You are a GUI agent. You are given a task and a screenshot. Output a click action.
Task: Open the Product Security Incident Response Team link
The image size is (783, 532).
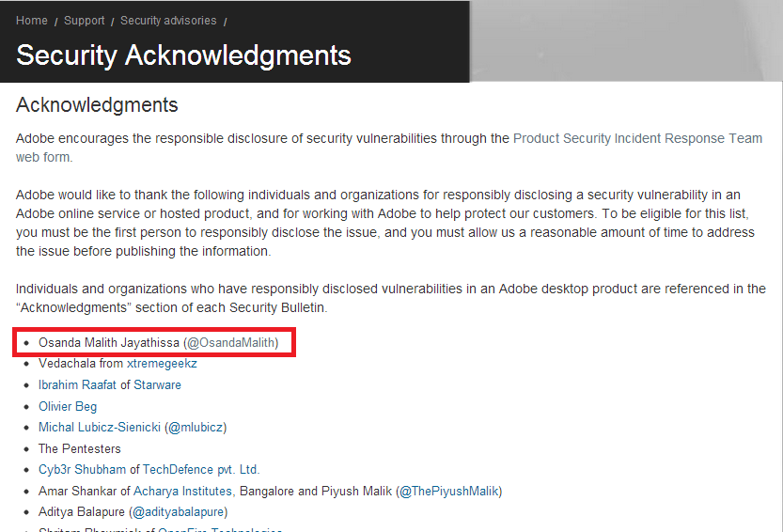point(637,138)
